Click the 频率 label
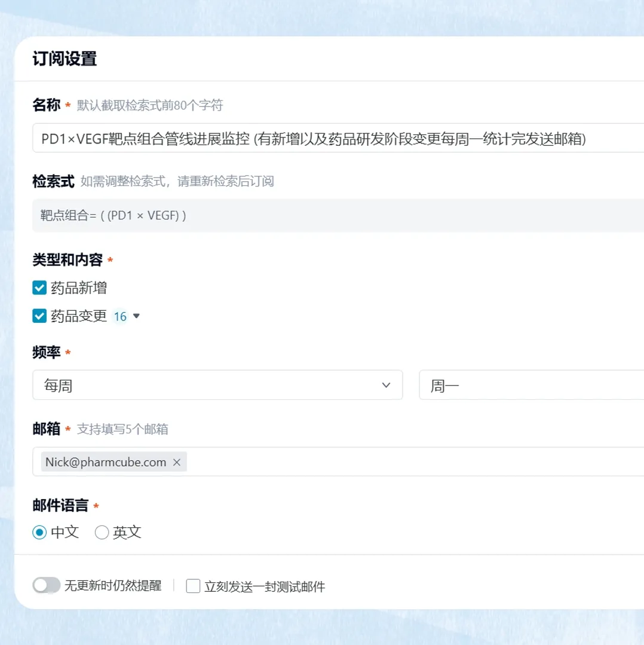Viewport: 644px width, 645px height. coord(47,352)
